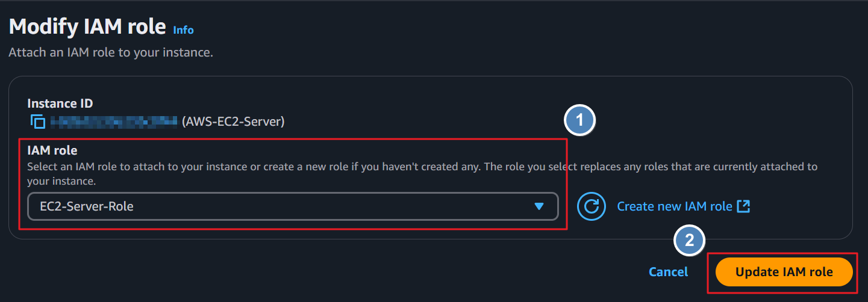Image resolution: width=868 pixels, height=302 pixels.
Task: Expand the IAM role dropdown arrow
Action: [539, 206]
